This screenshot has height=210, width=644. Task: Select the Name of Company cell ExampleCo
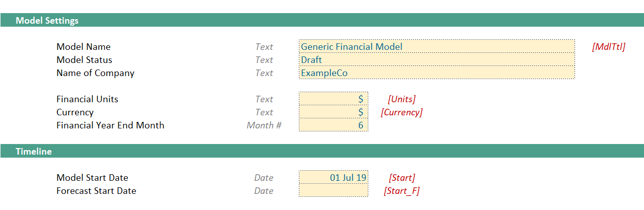click(437, 73)
